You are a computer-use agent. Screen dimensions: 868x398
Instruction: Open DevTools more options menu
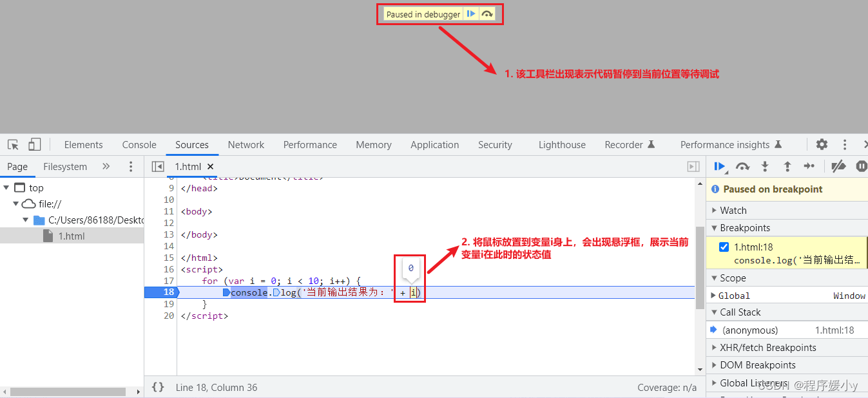tap(845, 144)
